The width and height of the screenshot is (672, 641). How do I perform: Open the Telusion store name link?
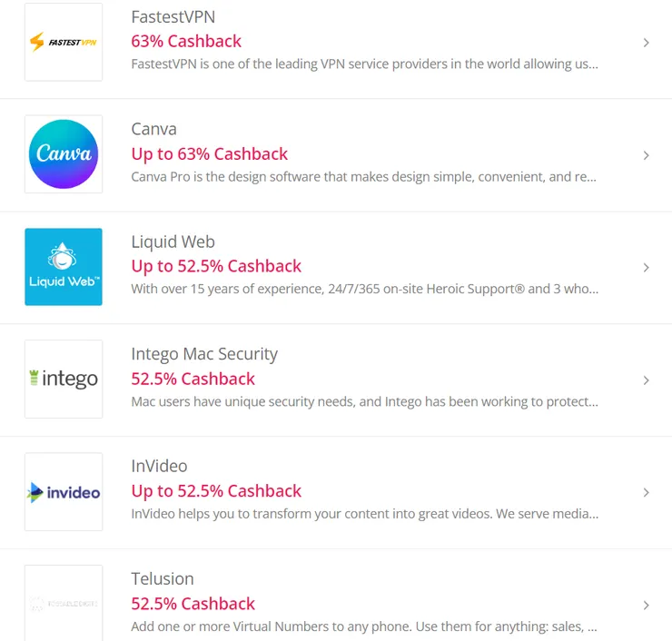(163, 578)
